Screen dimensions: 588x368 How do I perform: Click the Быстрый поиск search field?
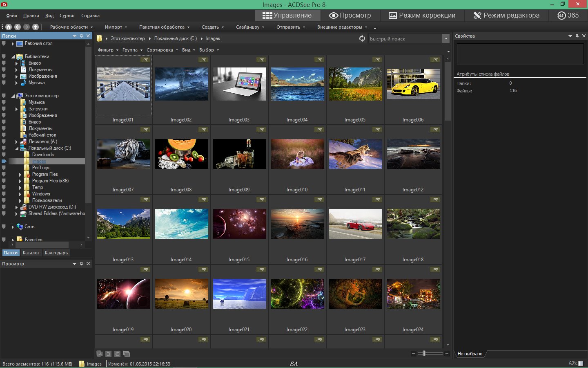405,38
